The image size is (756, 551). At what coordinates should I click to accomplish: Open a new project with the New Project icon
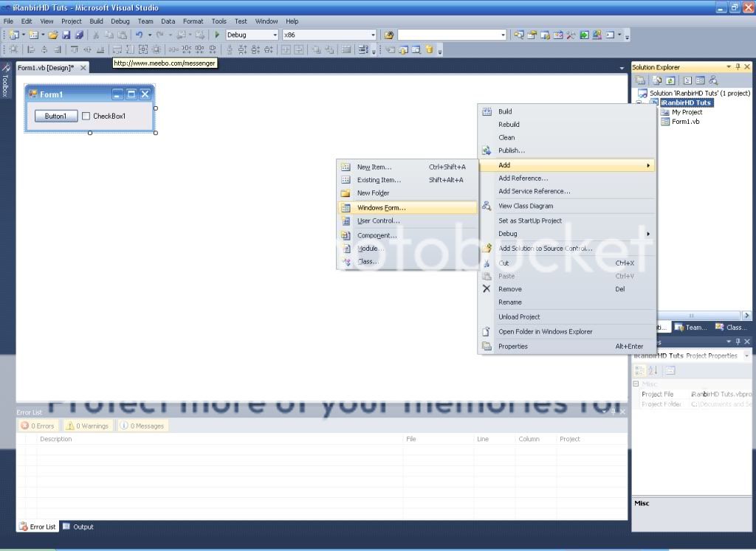(x=14, y=35)
